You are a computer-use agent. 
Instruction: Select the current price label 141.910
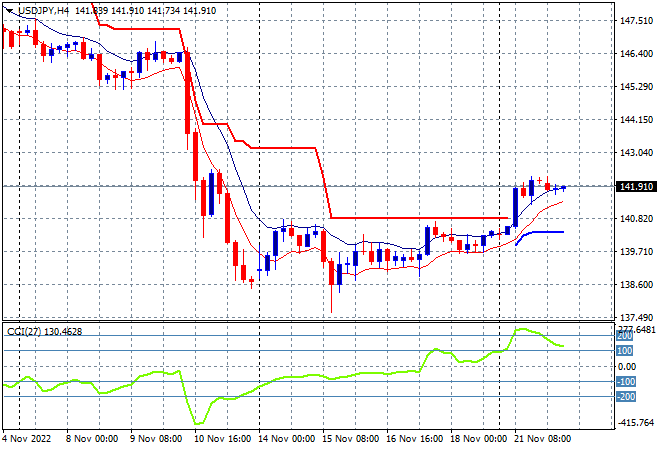point(636,186)
